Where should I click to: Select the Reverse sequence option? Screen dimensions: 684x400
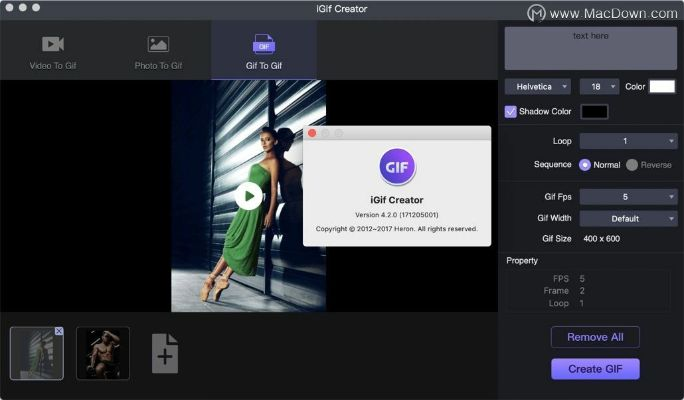(632, 165)
